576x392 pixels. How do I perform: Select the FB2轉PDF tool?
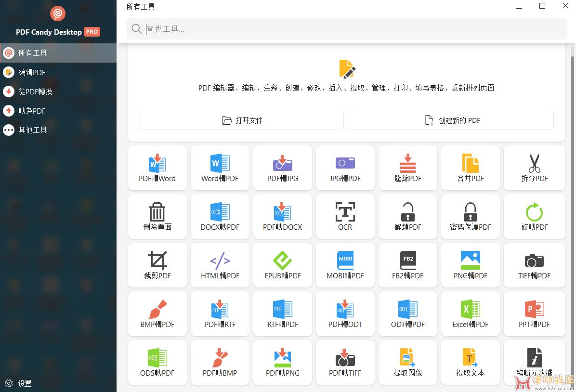pyautogui.click(x=408, y=265)
